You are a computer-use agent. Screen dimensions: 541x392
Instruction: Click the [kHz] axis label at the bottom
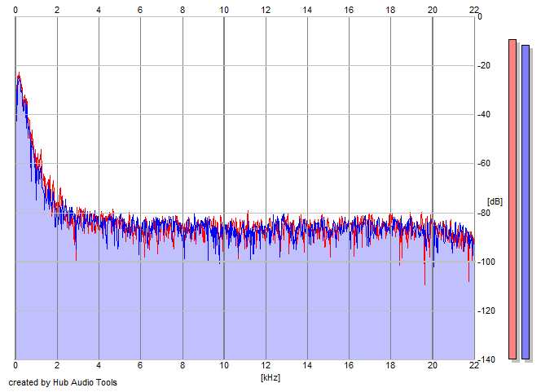270,377
